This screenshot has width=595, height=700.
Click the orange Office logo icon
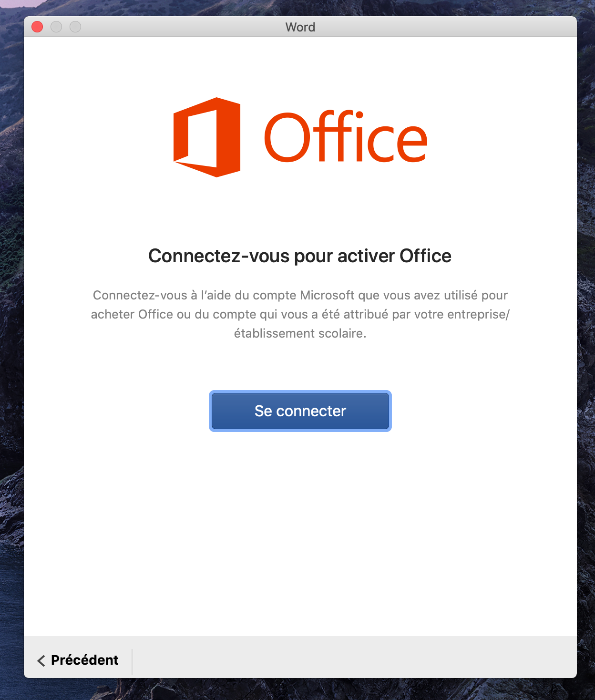pyautogui.click(x=206, y=137)
